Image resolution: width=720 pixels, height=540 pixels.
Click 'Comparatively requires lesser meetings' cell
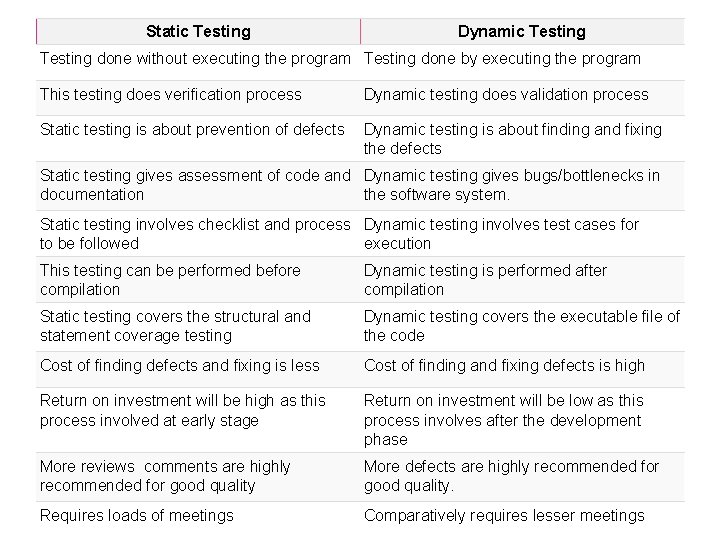coord(522,516)
